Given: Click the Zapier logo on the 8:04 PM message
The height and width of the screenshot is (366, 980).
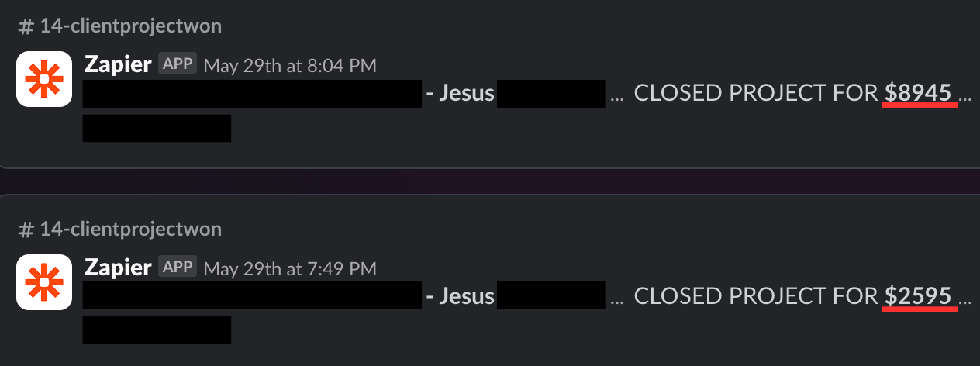Looking at the screenshot, I should pos(44,79).
